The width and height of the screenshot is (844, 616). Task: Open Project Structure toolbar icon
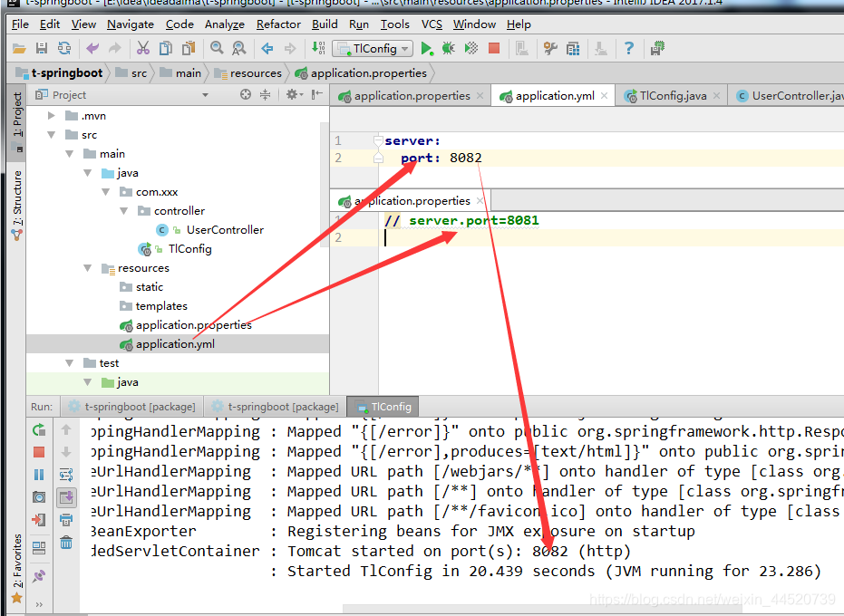pos(573,48)
